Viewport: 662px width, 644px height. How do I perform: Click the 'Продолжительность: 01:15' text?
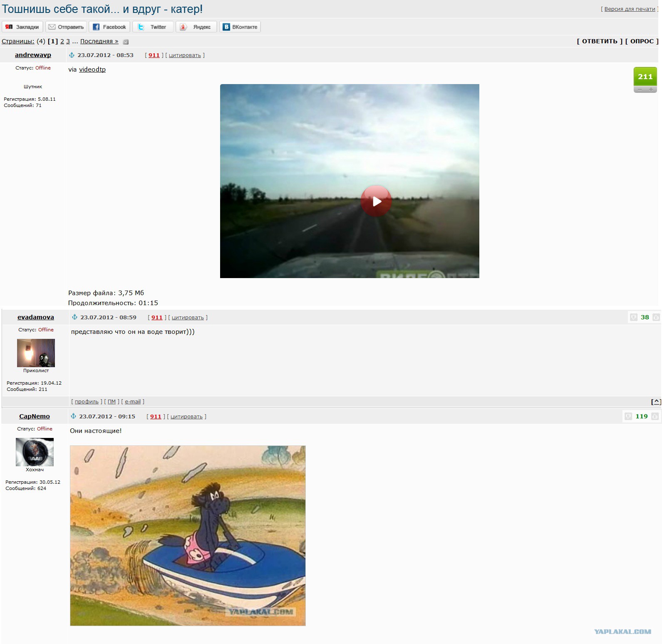[113, 303]
